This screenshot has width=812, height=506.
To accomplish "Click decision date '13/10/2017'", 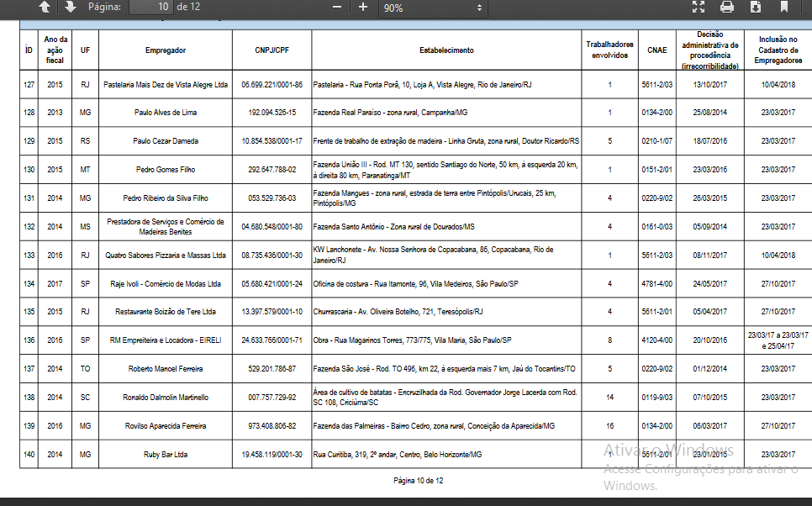I will pos(710,84).
